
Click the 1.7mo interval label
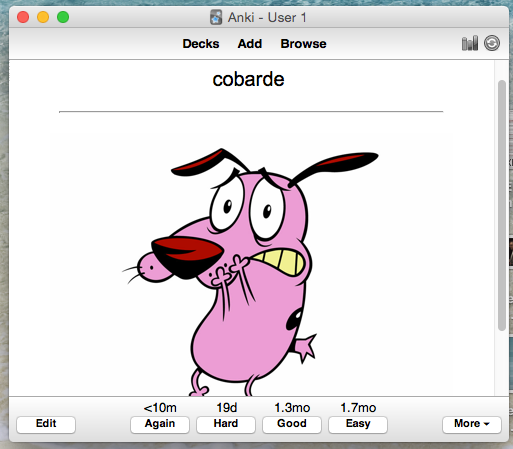[x=358, y=408]
